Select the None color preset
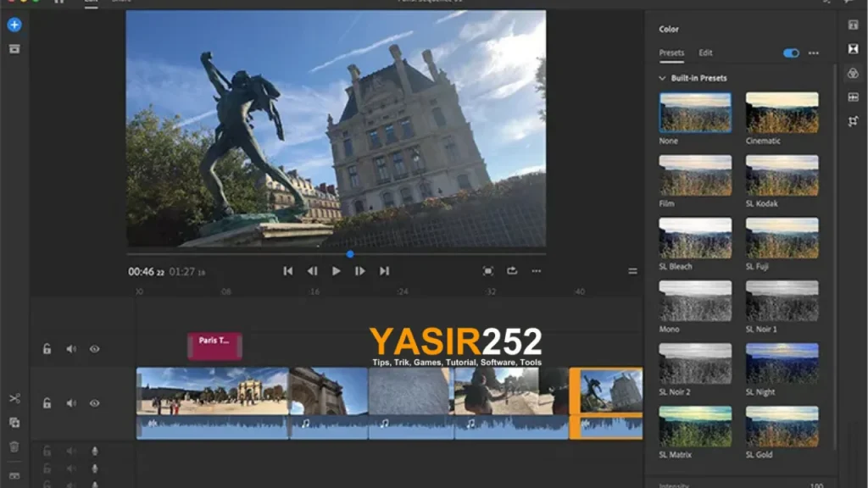The height and width of the screenshot is (488, 868). pos(695,113)
